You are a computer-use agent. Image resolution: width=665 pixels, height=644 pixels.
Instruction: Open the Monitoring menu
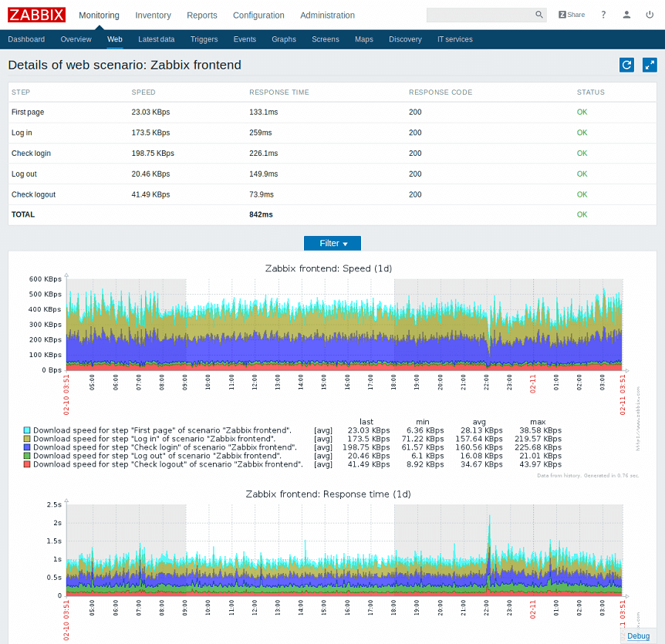coord(99,15)
